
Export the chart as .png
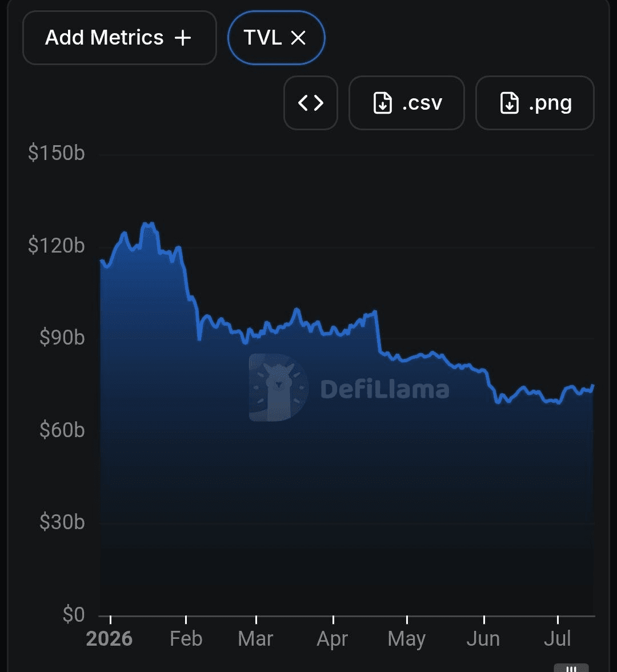tap(535, 103)
